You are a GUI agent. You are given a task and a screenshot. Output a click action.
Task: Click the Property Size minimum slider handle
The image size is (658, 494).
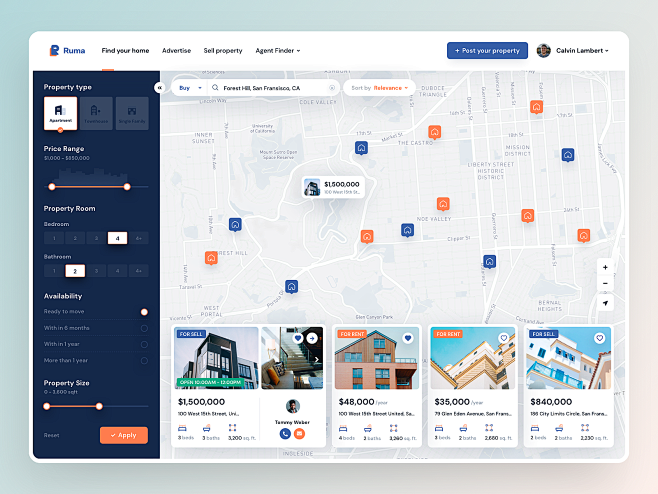(x=47, y=406)
